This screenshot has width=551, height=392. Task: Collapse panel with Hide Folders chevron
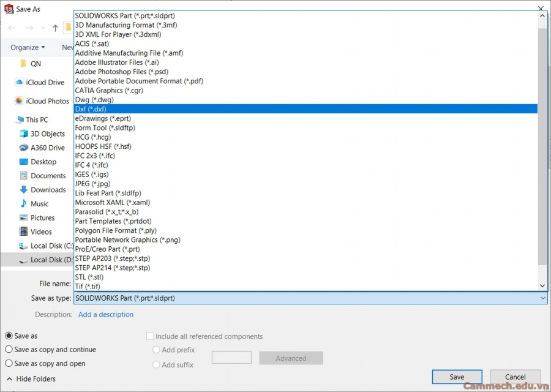pyautogui.click(x=9, y=379)
